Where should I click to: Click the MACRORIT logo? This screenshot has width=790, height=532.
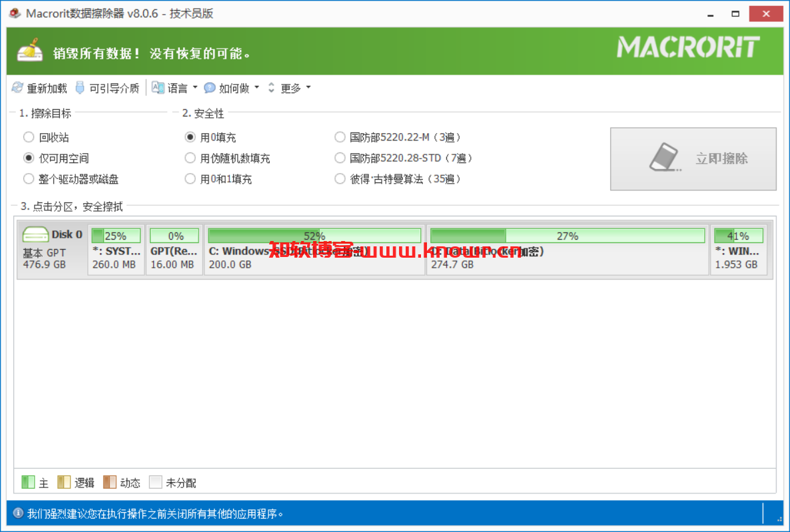pyautogui.click(x=688, y=47)
